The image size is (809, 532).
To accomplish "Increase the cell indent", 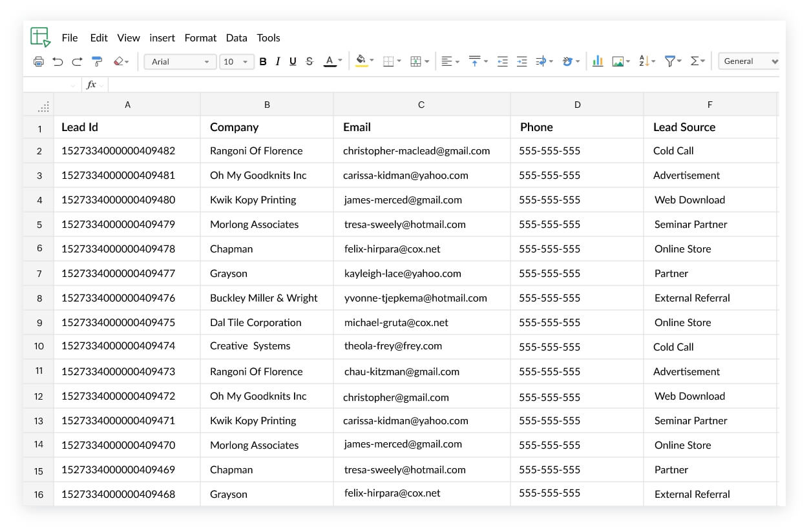I will 522,62.
